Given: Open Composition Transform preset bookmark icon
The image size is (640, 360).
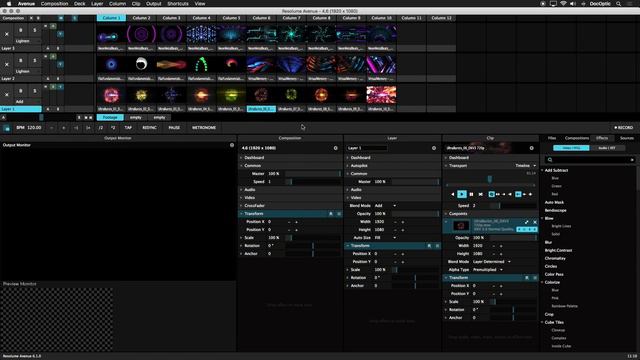Looking at the screenshot, I should 331,214.
